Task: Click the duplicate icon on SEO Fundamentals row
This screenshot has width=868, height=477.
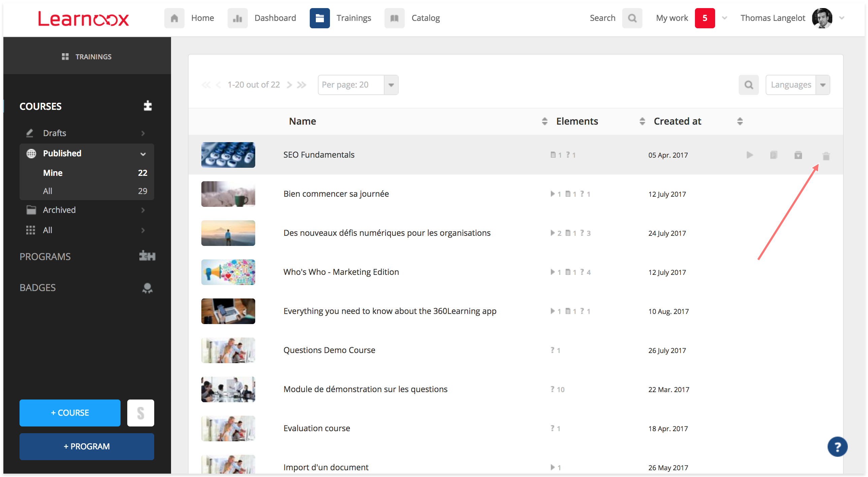Action: point(774,155)
